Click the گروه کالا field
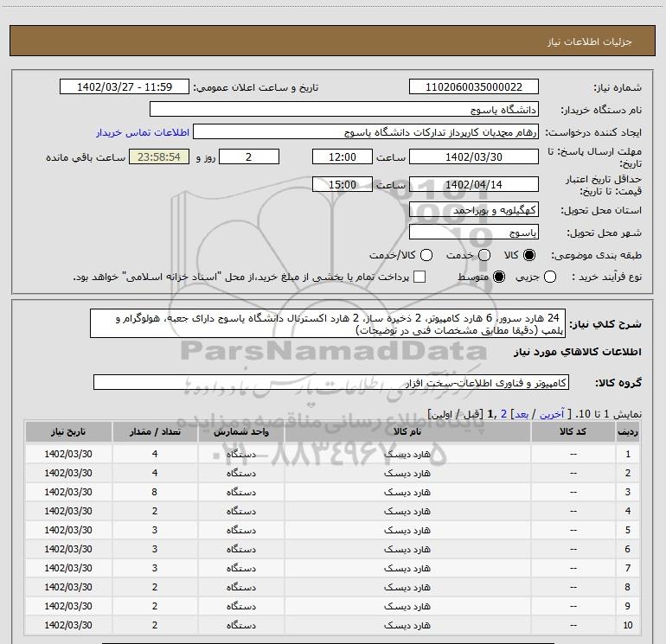The image size is (666, 644). [331, 382]
